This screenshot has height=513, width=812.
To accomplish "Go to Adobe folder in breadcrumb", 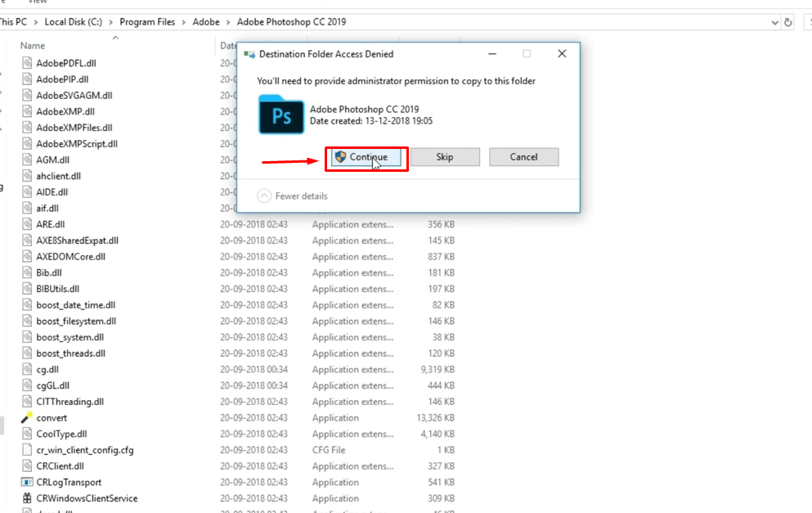I will [206, 22].
